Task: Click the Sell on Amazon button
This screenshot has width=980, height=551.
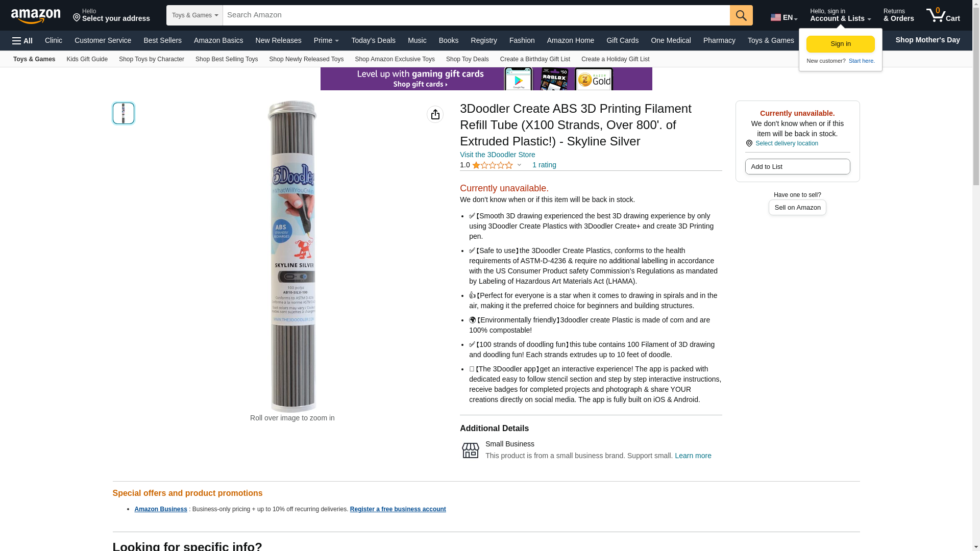Action: [x=797, y=208]
